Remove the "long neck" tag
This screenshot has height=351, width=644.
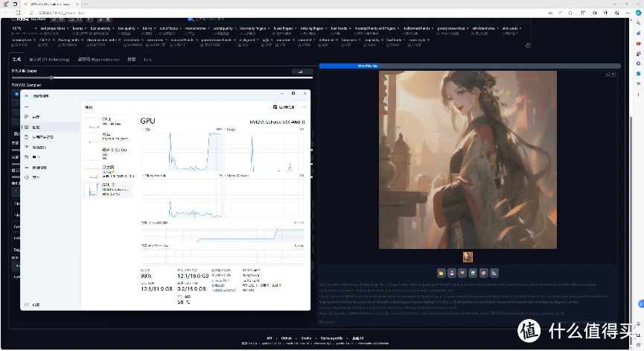point(360,39)
